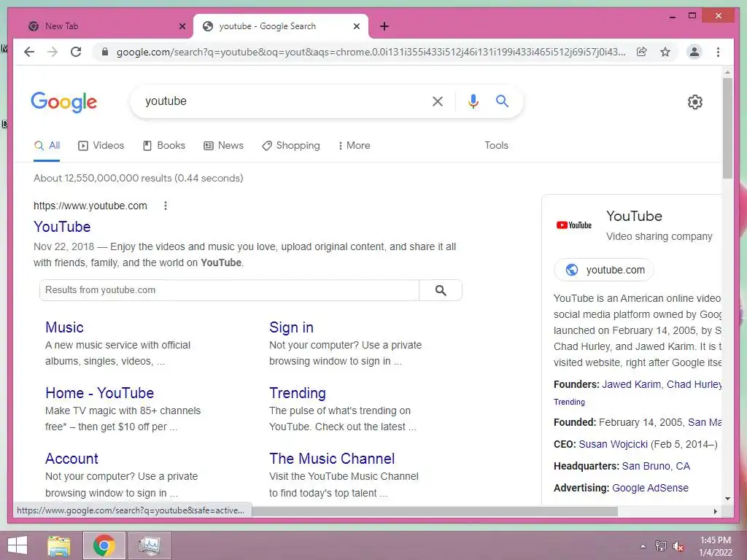Viewport: 747px width, 560px height.
Task: Open the YouTube main result link
Action: [62, 227]
